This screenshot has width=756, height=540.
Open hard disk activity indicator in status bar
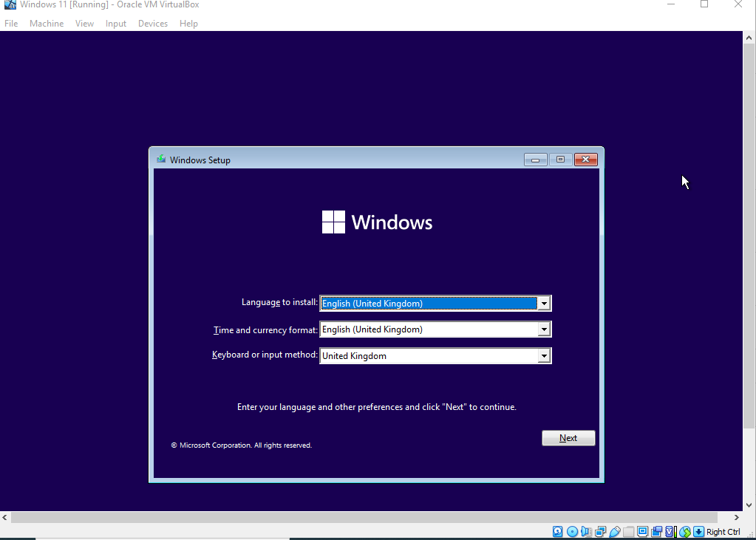point(557,531)
